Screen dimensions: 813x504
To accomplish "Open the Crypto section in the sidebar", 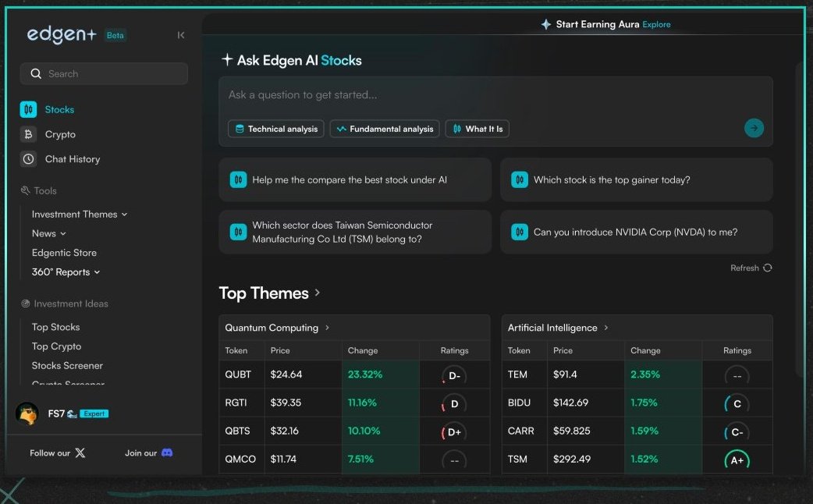I will point(60,134).
